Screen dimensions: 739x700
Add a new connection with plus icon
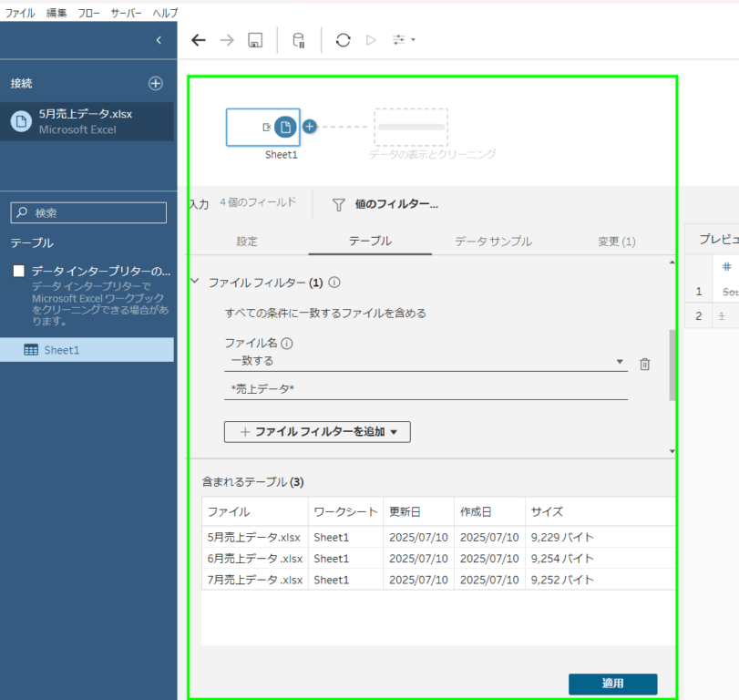pyautogui.click(x=155, y=83)
